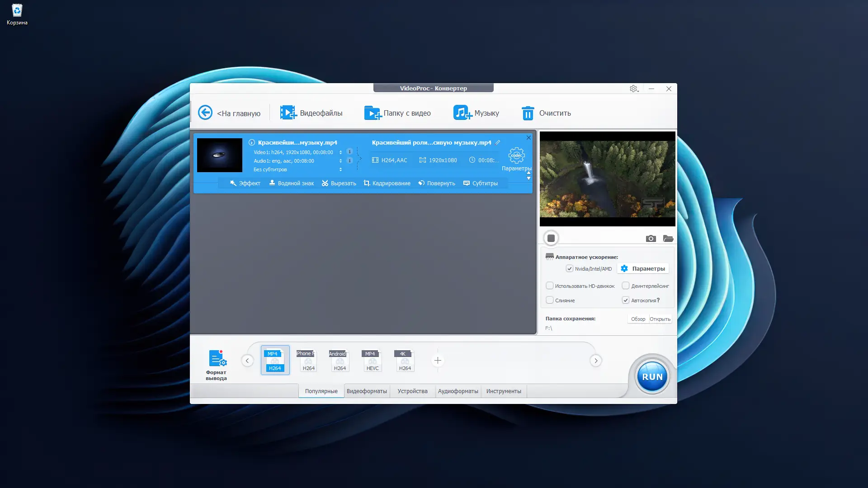Expand the Audio1 track selector arrows

coord(340,161)
